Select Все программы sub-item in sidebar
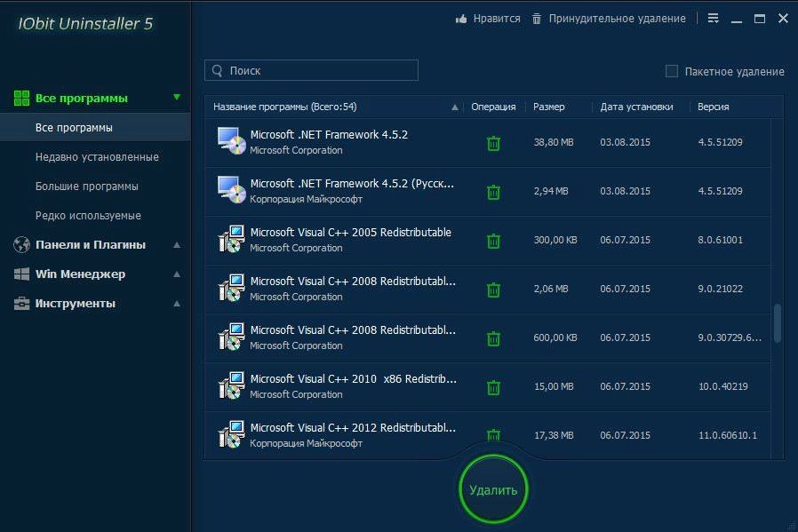Screen dimensions: 798x532 (x=95, y=127)
